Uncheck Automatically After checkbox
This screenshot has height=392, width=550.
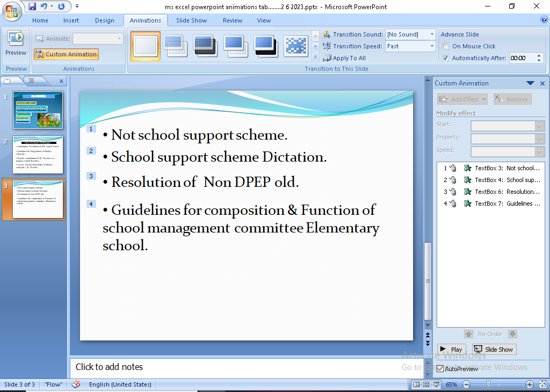(446, 58)
